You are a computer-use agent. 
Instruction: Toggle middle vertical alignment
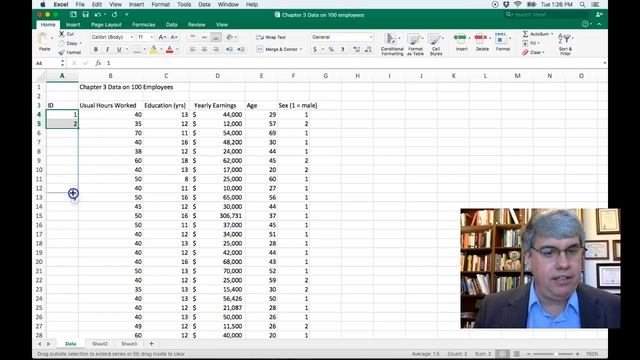click(x=204, y=37)
